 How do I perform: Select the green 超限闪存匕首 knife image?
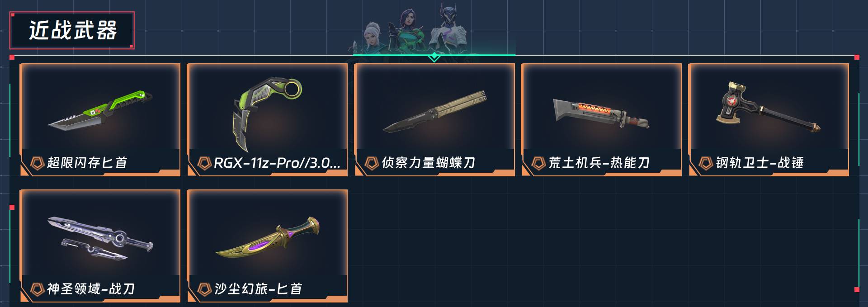pos(100,110)
